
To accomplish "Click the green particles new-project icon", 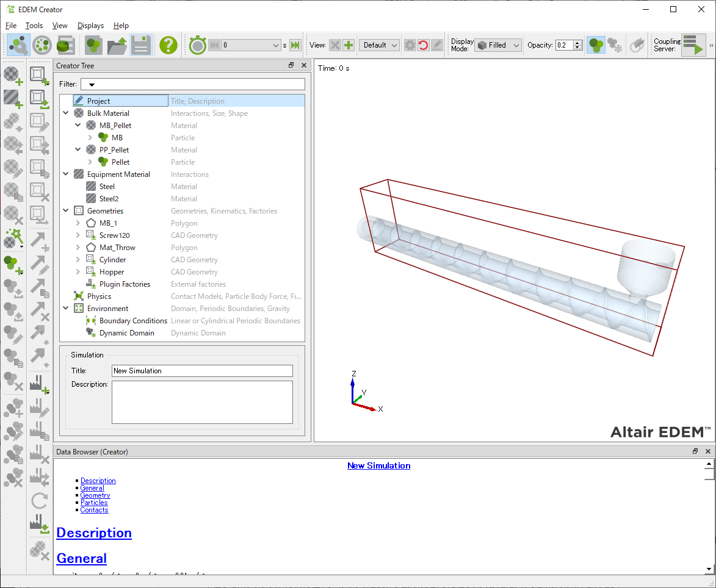I will point(93,45).
